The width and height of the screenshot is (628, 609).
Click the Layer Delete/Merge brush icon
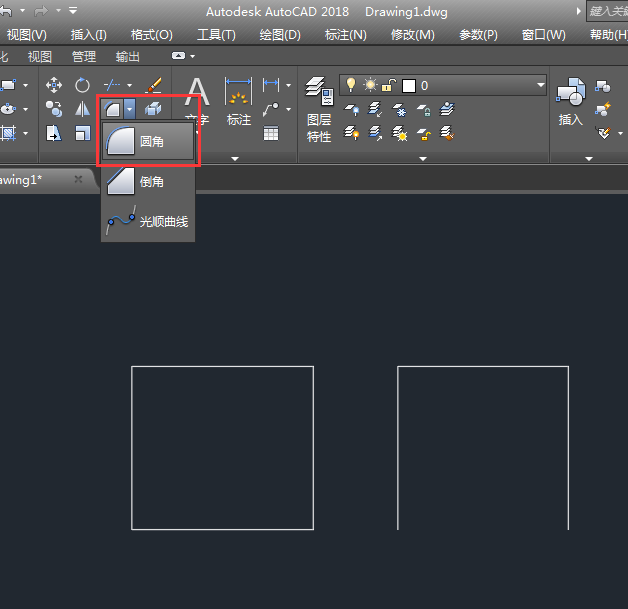tap(447, 133)
